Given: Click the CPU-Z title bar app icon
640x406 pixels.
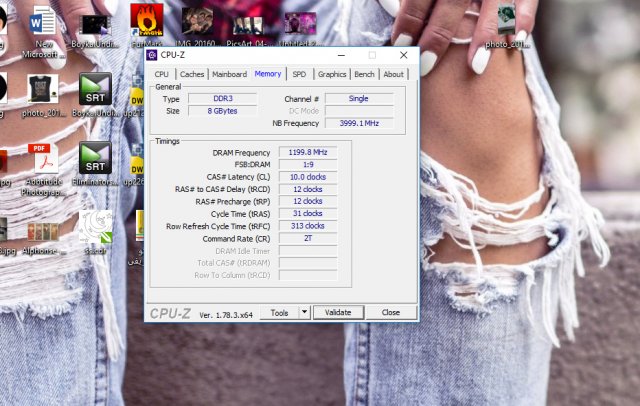Looking at the screenshot, I should [152, 55].
